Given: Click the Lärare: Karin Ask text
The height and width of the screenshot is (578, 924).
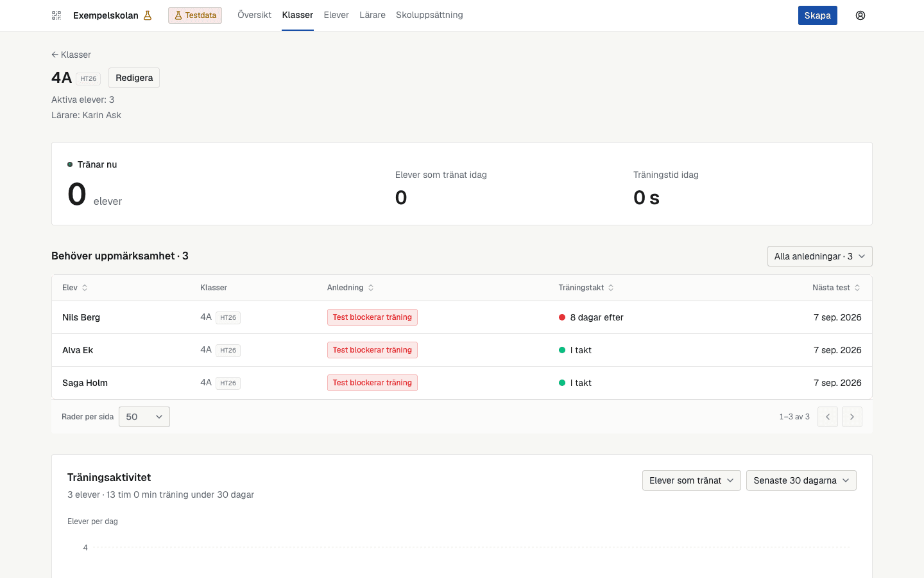Looking at the screenshot, I should click(x=86, y=115).
